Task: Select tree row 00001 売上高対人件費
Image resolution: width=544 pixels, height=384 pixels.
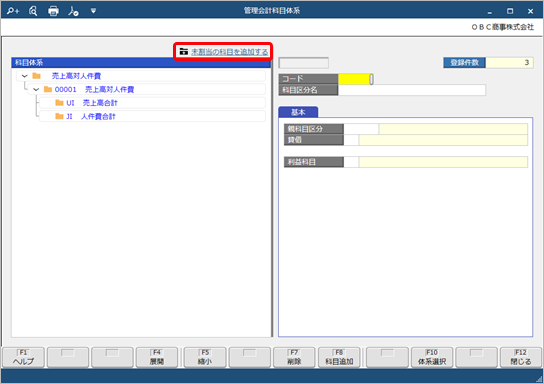Action: tap(147, 89)
